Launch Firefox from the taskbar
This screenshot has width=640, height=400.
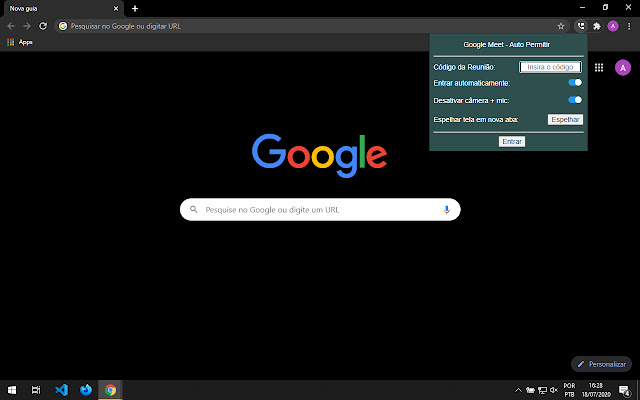click(86, 390)
